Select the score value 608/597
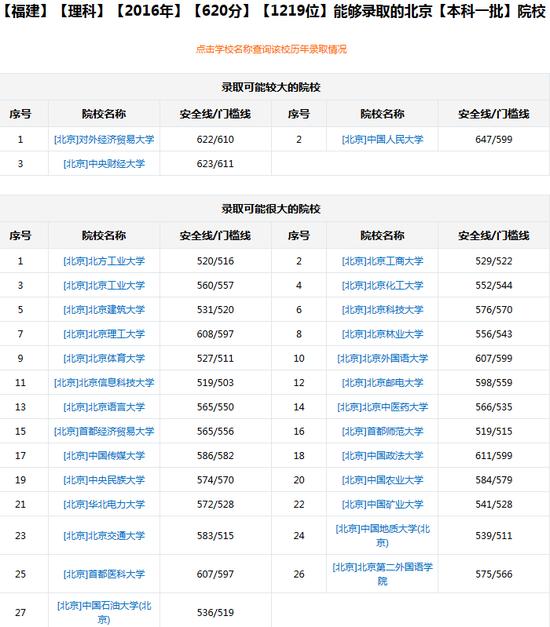 (x=215, y=334)
